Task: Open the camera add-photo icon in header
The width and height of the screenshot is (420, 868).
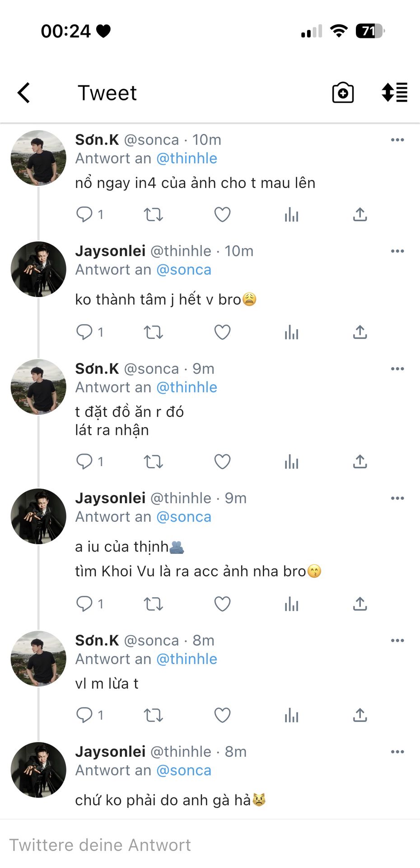Action: click(343, 93)
